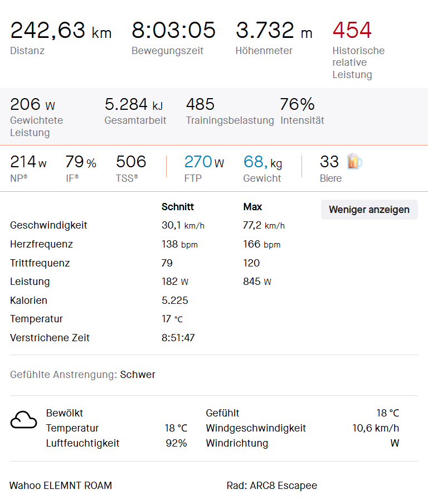Click the Windgeschwindigkeit label

point(256,428)
